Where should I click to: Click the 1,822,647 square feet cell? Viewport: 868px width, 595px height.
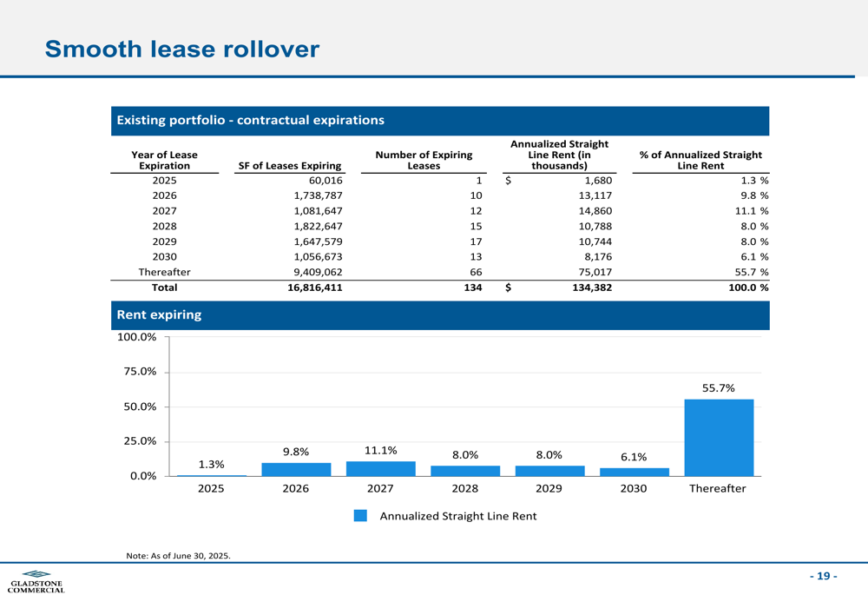tap(319, 227)
